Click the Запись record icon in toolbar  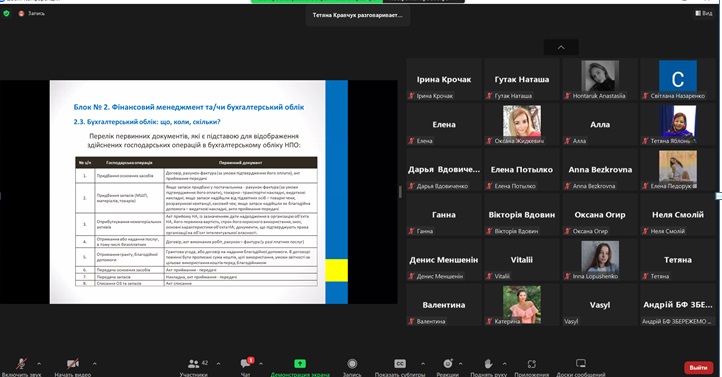tap(352, 364)
